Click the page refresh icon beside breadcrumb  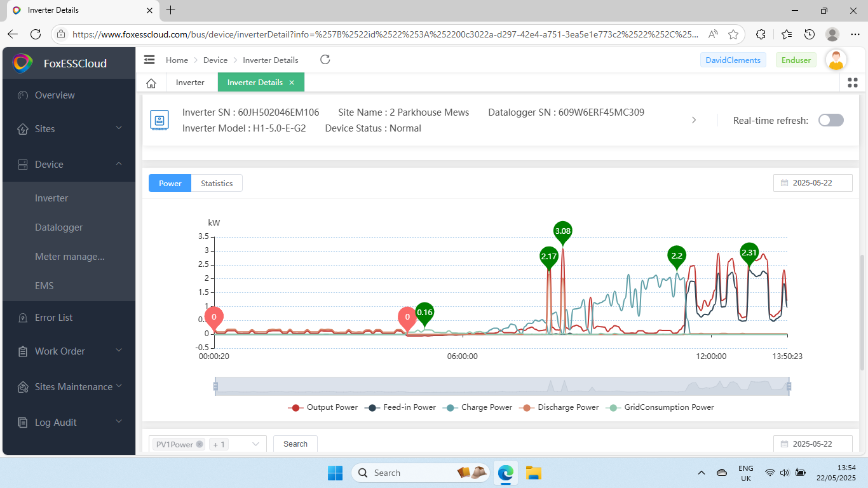[x=325, y=60]
